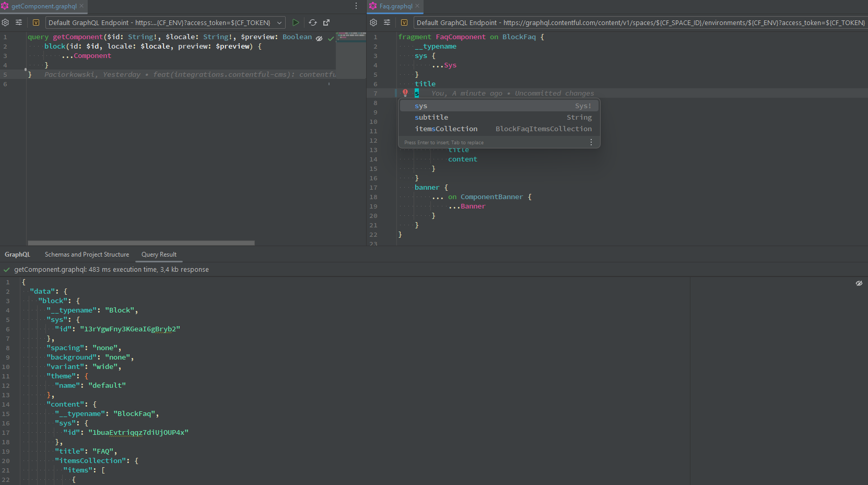Toggle the crossed-eye icon next to Boolean on line 1
The width and height of the screenshot is (868, 485).
pyautogui.click(x=320, y=37)
